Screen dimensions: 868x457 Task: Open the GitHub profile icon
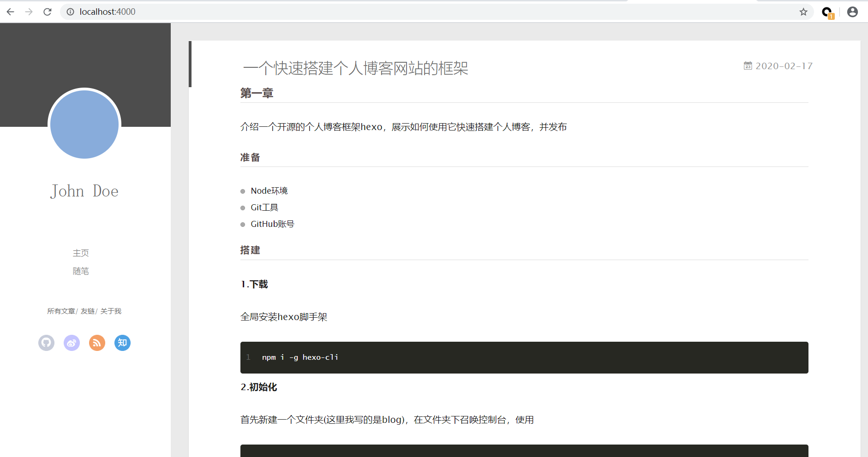[46, 343]
